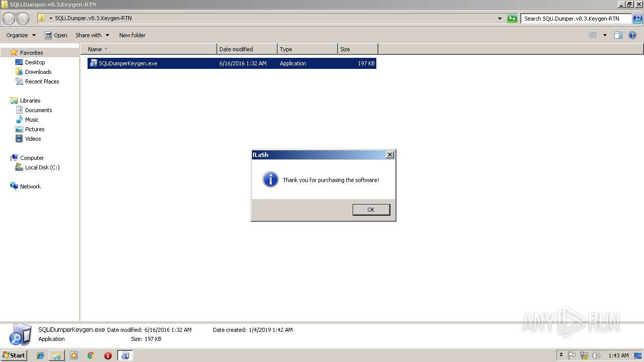Screen dimensions: 644x362
Task: Click the blue information icon in dialog
Action: (270, 179)
